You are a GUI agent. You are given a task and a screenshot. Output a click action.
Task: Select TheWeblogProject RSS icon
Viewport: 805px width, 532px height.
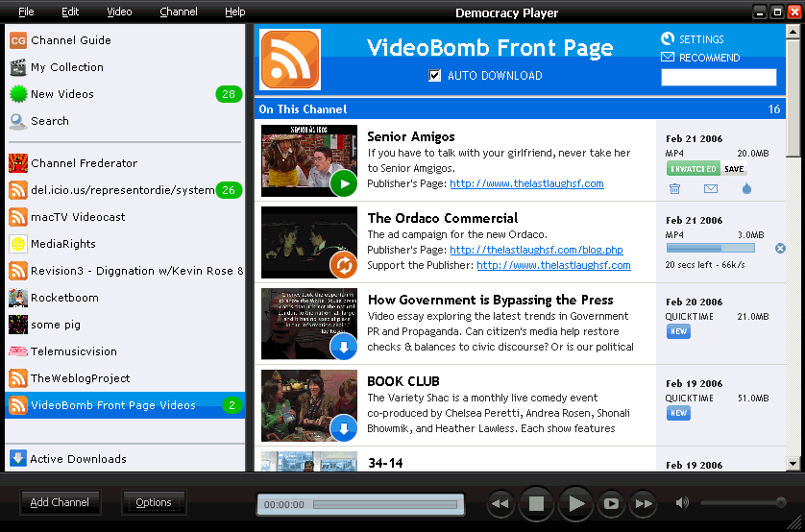tap(18, 378)
